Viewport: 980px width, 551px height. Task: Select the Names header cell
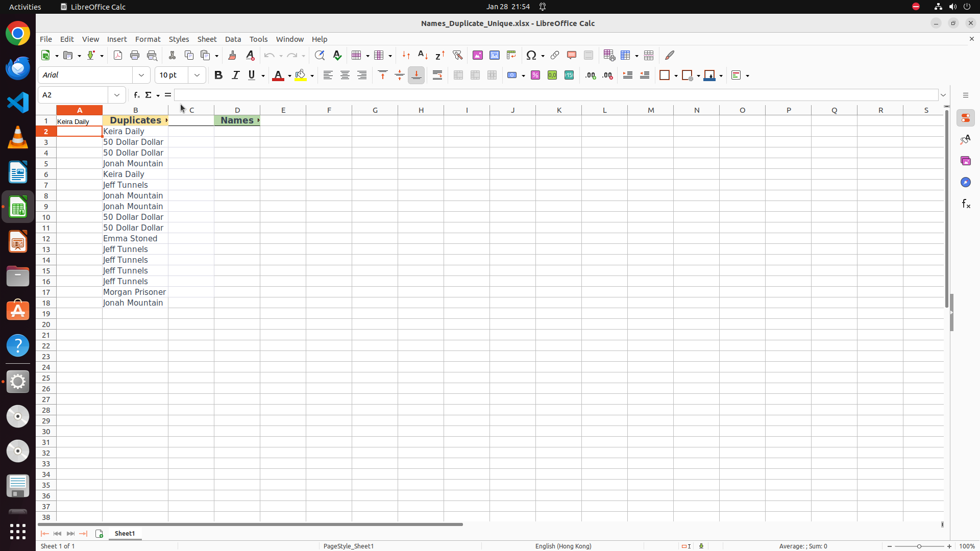click(237, 120)
